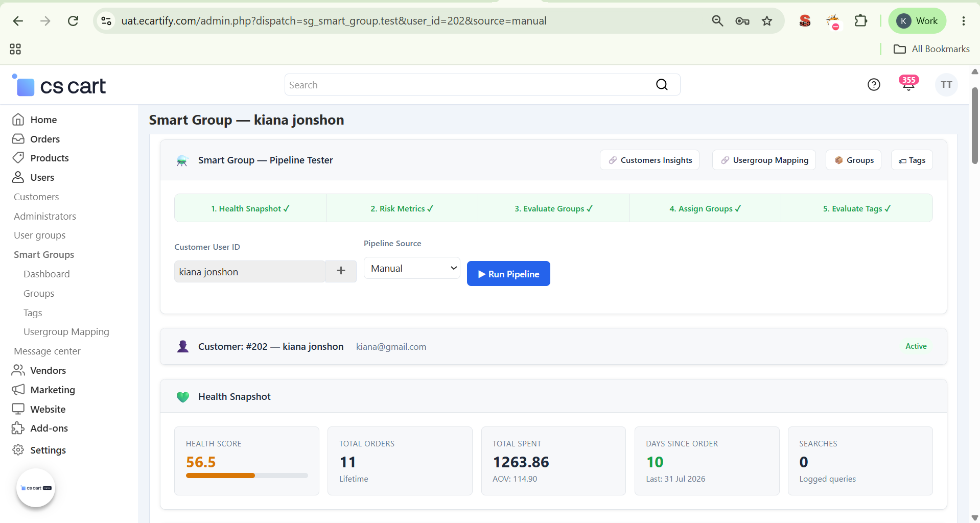Open Add-ons in the sidebar
Screen dimensions: 980x523
tap(49, 428)
